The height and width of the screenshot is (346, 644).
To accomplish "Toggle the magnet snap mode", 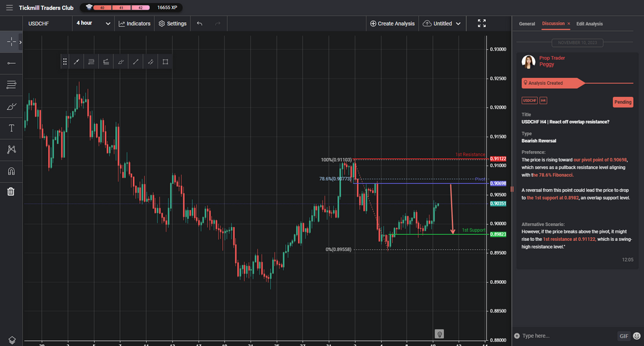I will (x=11, y=171).
